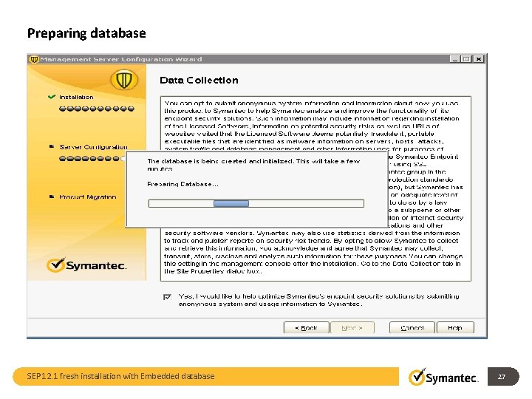The width and height of the screenshot is (532, 399).
Task: Click the green Installation checkmark icon
Action: tap(52, 97)
